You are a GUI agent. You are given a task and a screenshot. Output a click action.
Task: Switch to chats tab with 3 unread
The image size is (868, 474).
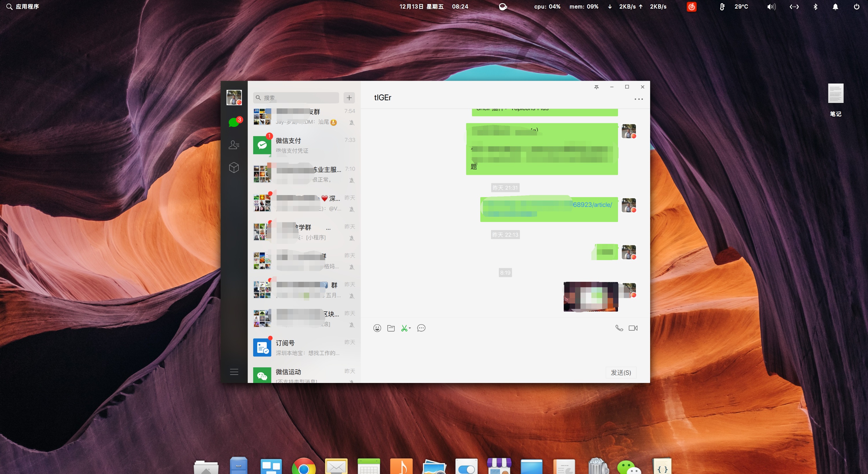pos(234,122)
